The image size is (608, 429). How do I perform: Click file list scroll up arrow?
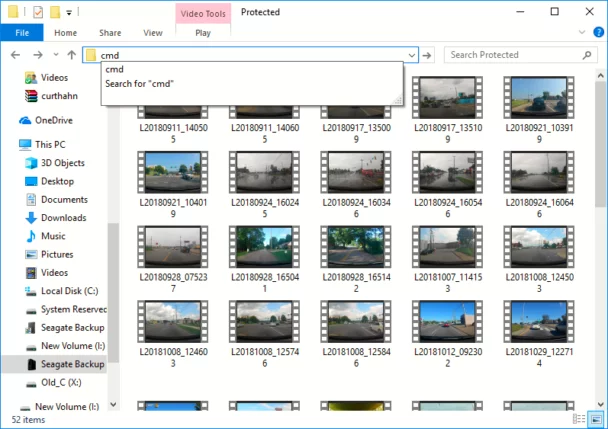coord(601,76)
